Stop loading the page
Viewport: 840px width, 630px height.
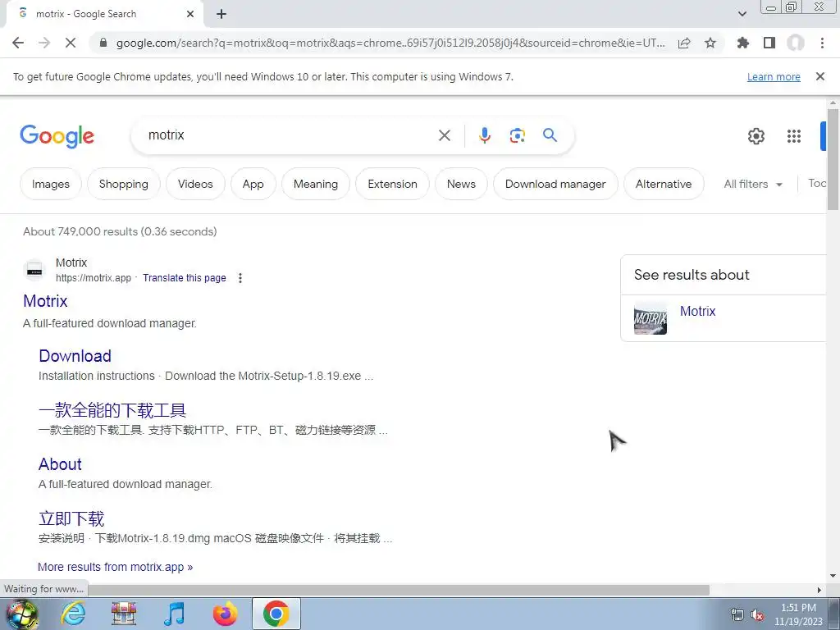point(71,43)
